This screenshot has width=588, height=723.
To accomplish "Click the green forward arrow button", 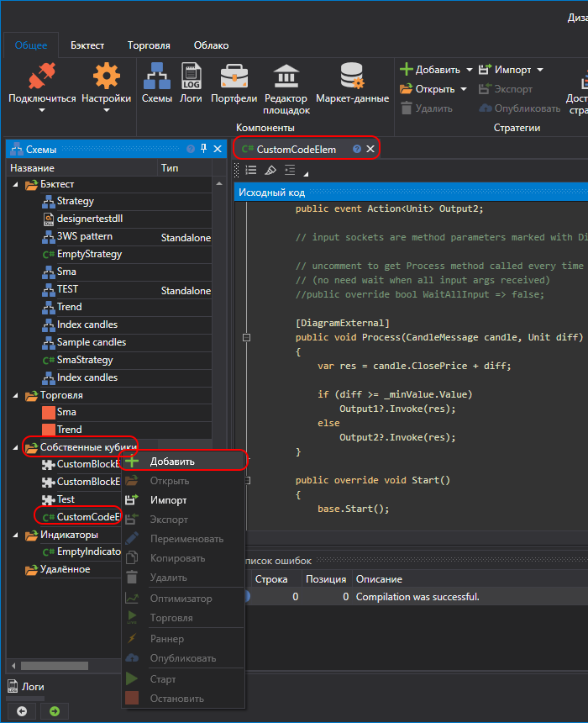I will (55, 711).
